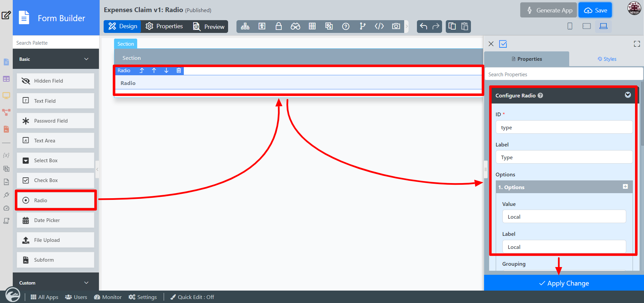
Task: Switch to the Preview tab
Action: pyautogui.click(x=208, y=27)
